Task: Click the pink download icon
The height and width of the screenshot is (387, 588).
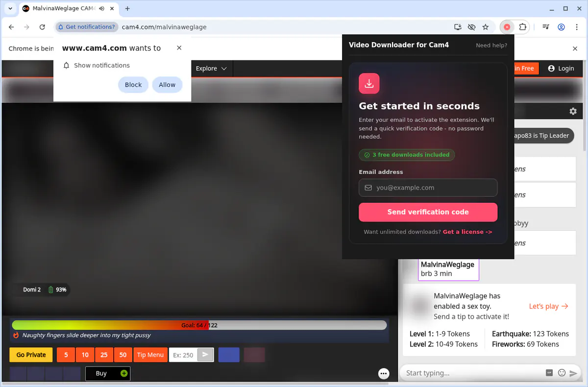Action: tap(369, 83)
